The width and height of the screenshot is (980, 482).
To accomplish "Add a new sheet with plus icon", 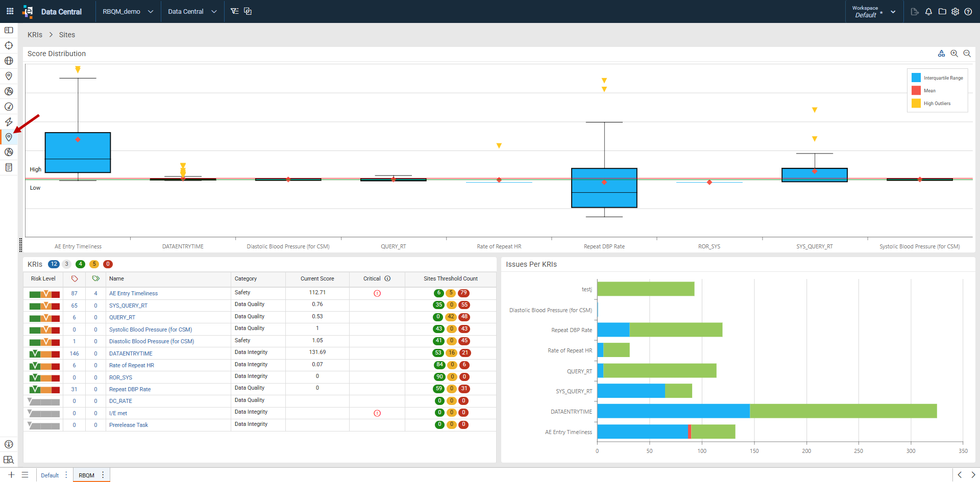I will 11,475.
